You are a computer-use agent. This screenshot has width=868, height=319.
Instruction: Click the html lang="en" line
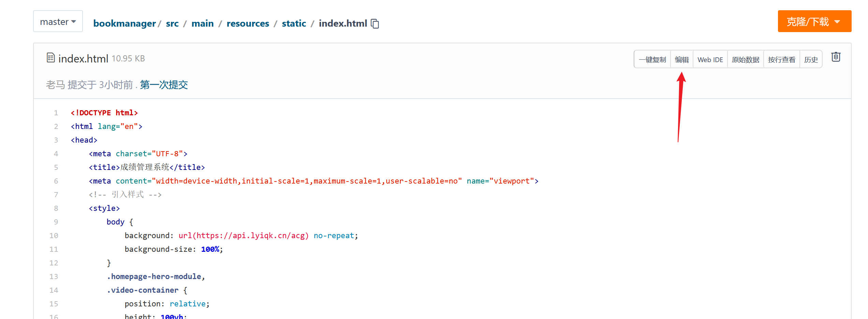[x=106, y=126]
